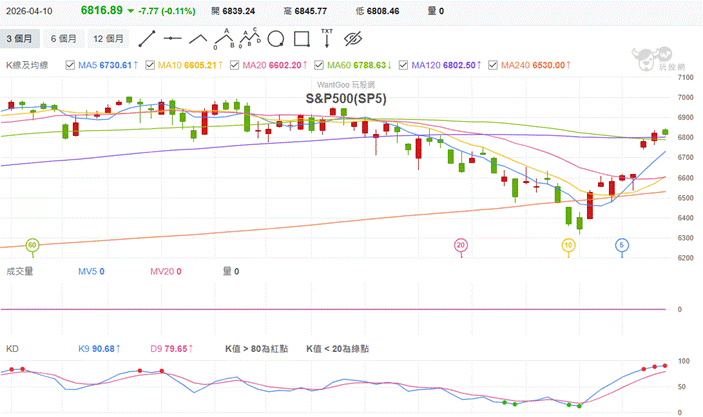
Task: Select the rectangle drawing tool
Action: coord(301,39)
